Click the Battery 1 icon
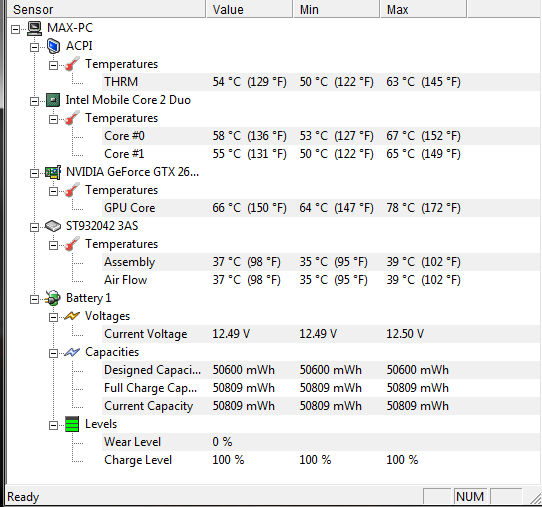Viewport: 542px width, 507px height. pos(53,298)
